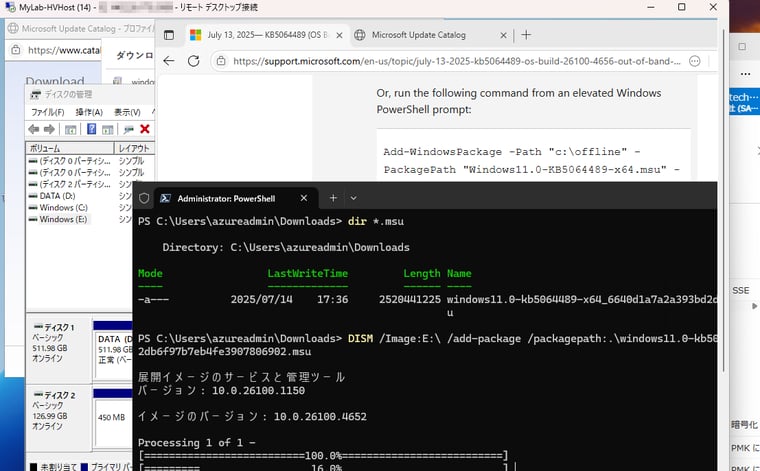Click the red X delete icon in Disk Management
This screenshot has height=471, width=760.
click(x=144, y=129)
